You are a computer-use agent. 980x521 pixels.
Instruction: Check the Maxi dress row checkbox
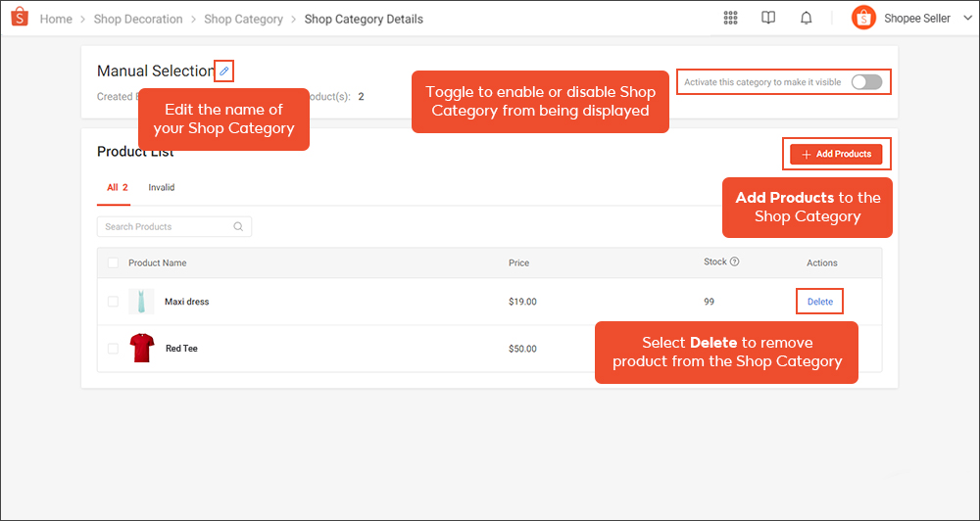coord(113,302)
